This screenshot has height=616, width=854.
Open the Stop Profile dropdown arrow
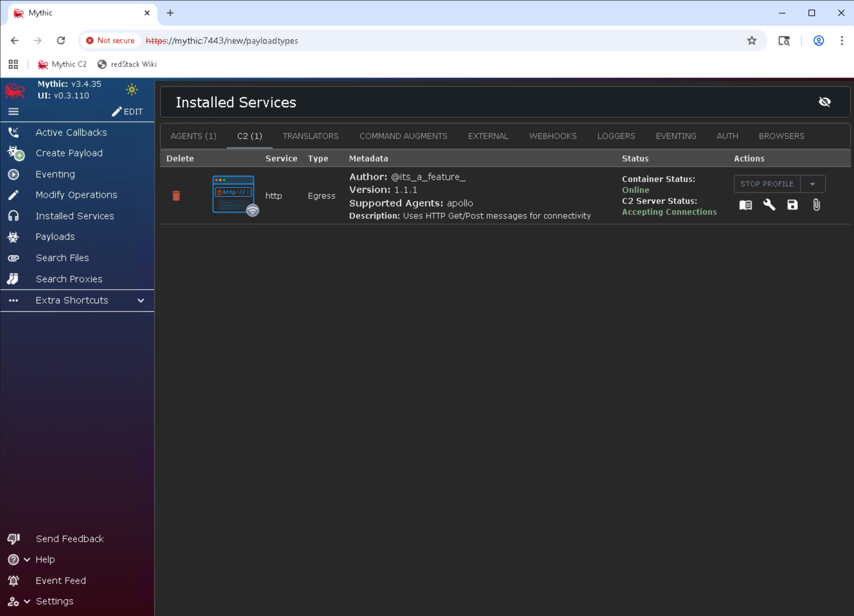(x=812, y=184)
